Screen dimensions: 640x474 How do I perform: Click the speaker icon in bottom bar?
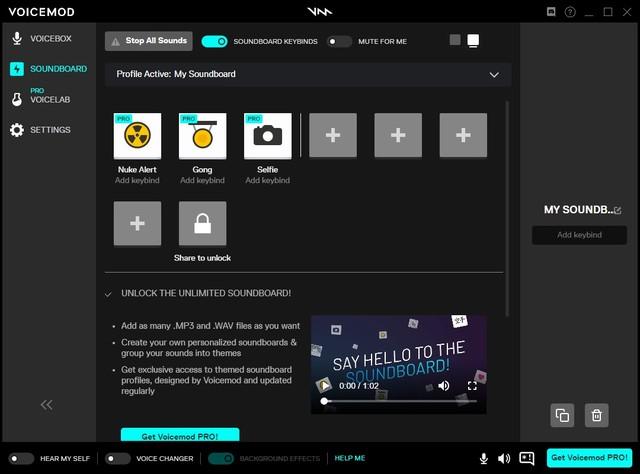tap(504, 458)
